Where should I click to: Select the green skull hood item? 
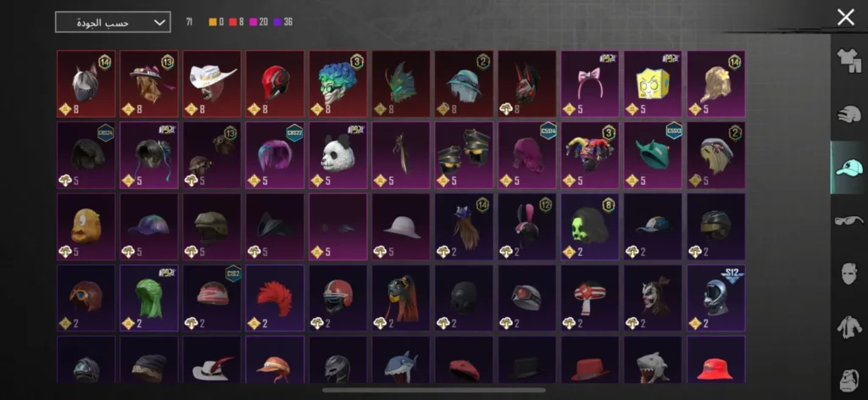[x=590, y=227]
